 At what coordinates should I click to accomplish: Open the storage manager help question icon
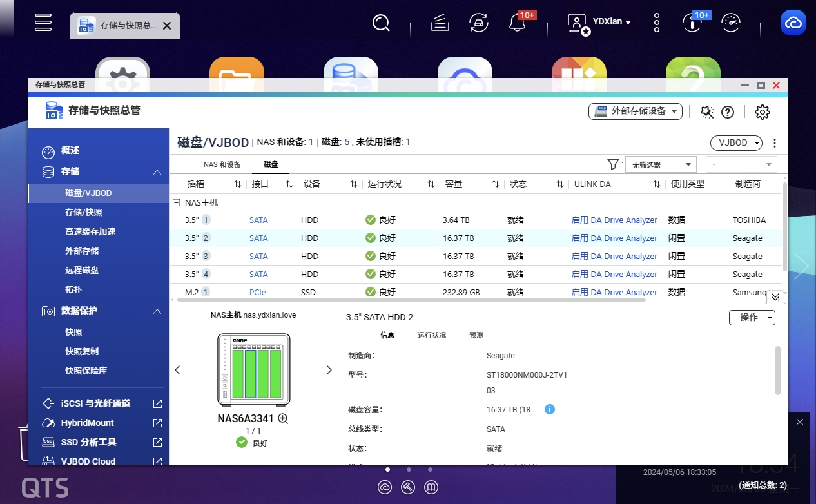point(728,112)
